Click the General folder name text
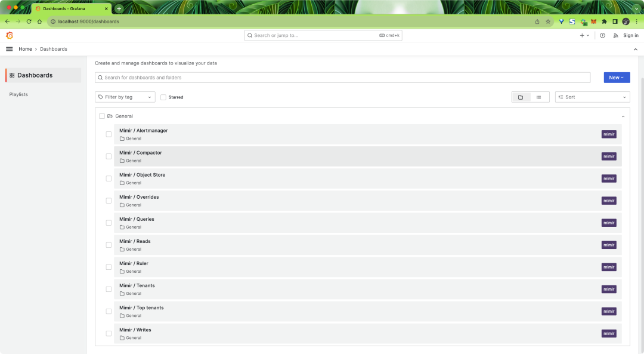Viewport: 644px width, 354px height. [x=124, y=116]
